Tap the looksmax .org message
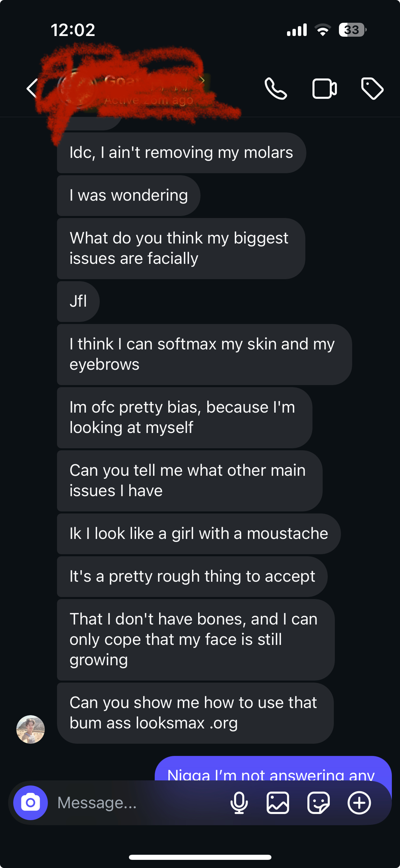 195,713
